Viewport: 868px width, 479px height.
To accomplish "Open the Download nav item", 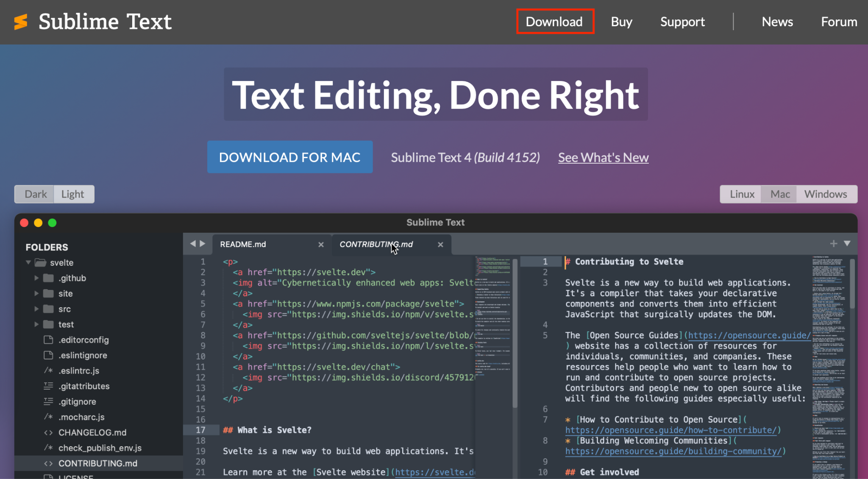I will [554, 22].
